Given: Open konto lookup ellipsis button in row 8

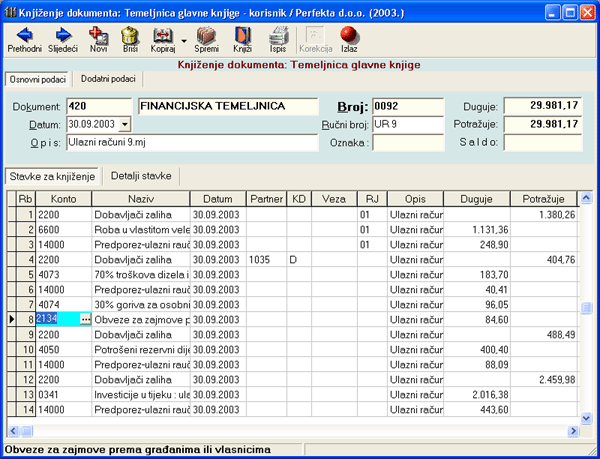Looking at the screenshot, I should click(x=85, y=319).
